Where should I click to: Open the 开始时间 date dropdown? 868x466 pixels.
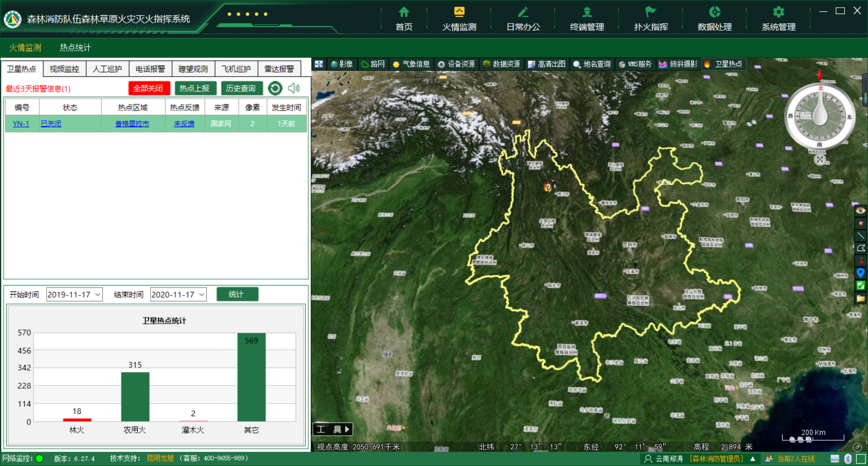coord(97,295)
